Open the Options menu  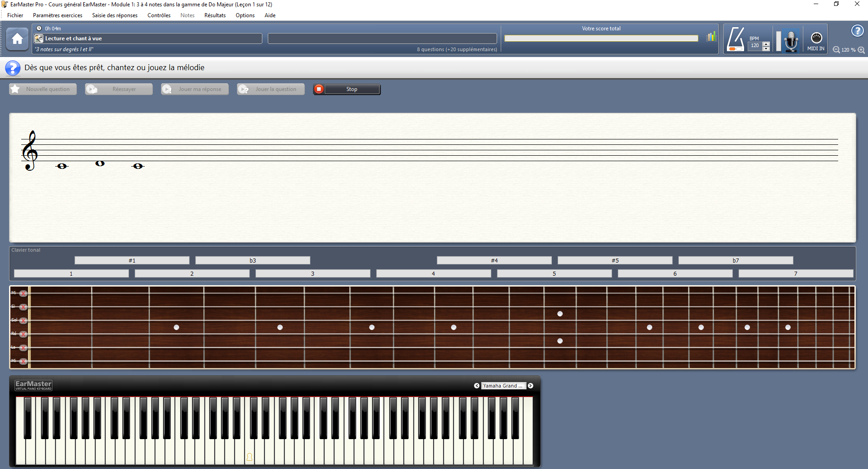(x=245, y=15)
